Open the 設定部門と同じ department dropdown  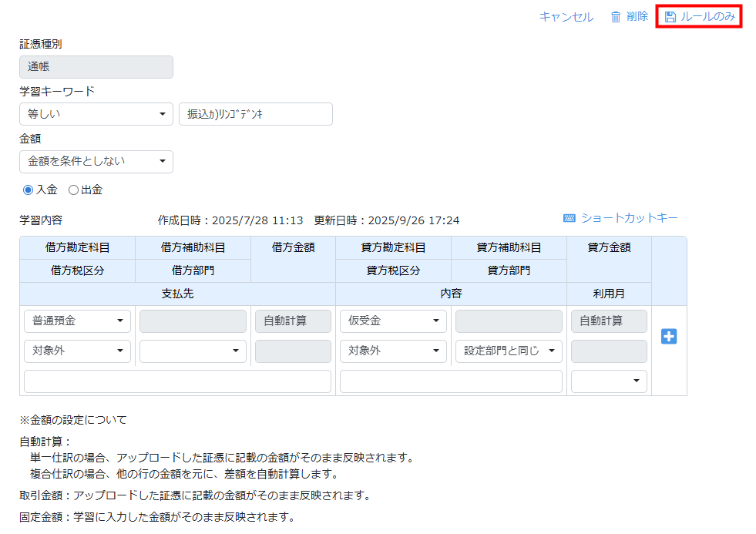coord(509,351)
